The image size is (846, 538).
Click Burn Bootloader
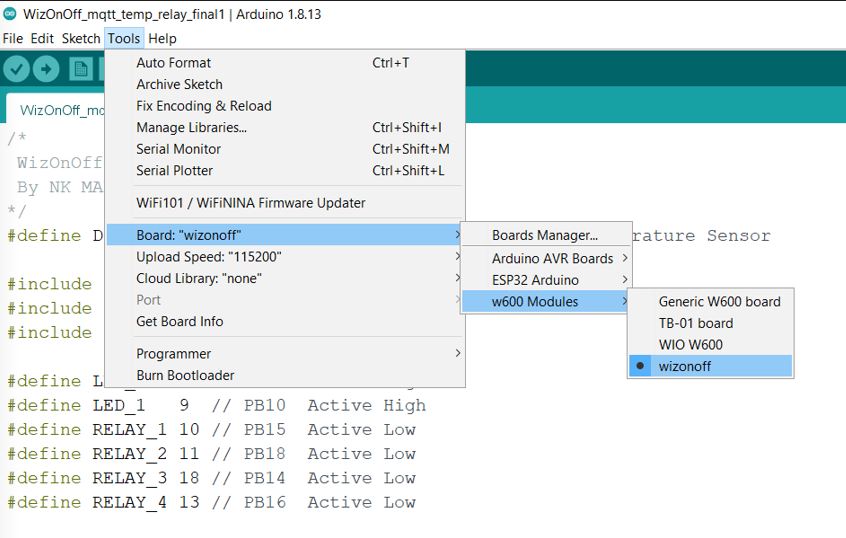(x=185, y=375)
